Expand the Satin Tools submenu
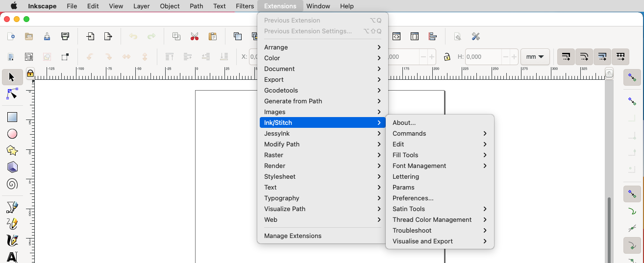This screenshot has height=263, width=644. [x=440, y=209]
